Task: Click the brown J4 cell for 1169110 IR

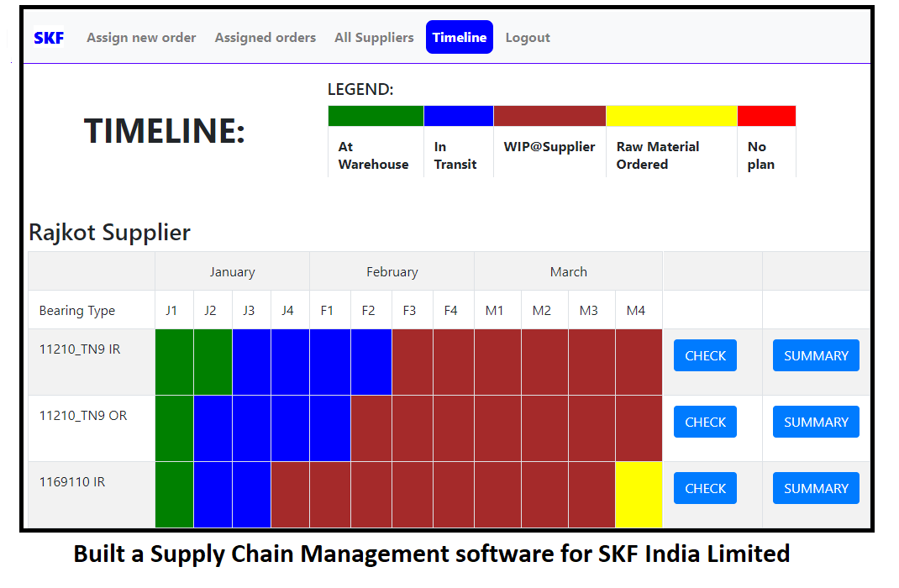Action: click(x=290, y=495)
